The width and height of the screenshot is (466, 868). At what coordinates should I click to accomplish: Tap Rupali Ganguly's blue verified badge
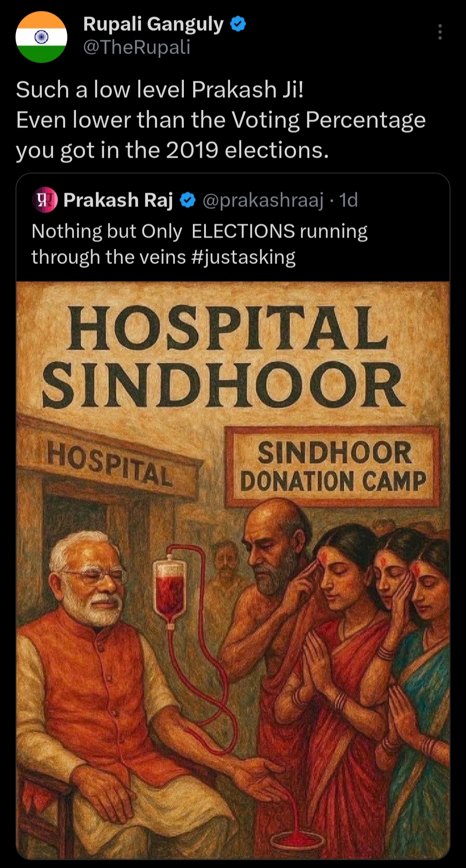pyautogui.click(x=238, y=24)
